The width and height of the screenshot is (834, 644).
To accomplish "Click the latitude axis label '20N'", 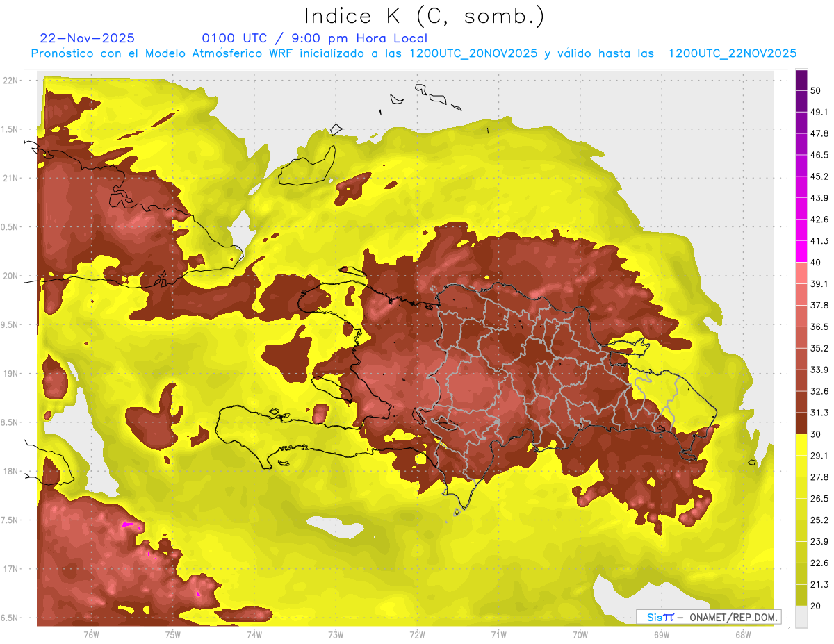I will (11, 276).
